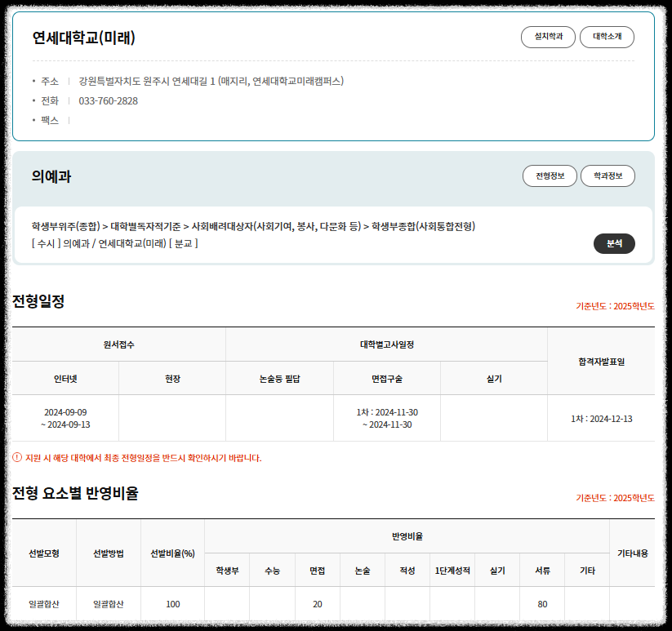The width and height of the screenshot is (672, 631).
Task: Click the 학생부 sub-header
Action: [x=227, y=571]
